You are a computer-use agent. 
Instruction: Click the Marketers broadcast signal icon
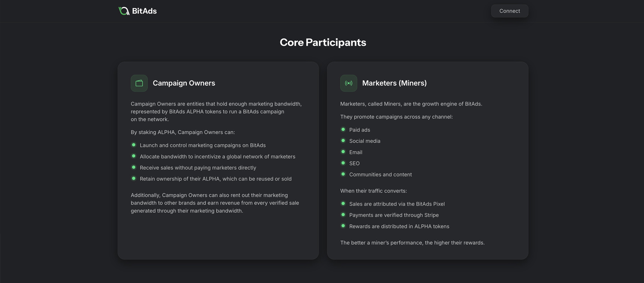[x=349, y=83]
